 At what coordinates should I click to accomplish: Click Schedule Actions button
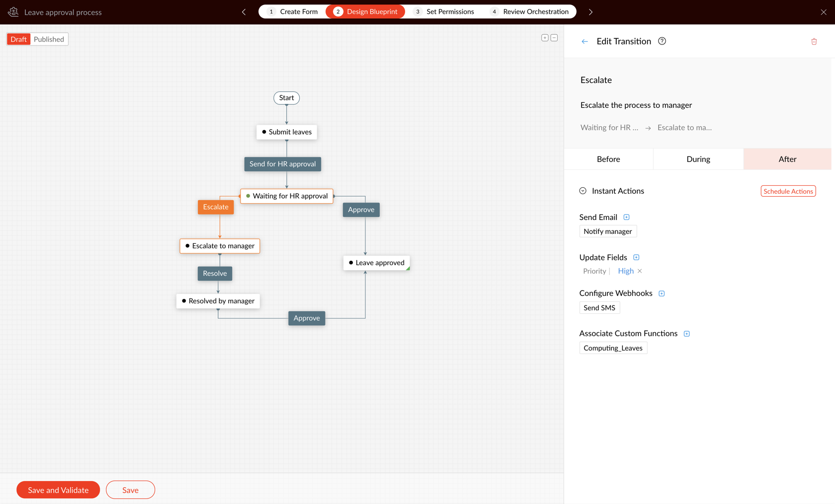coord(788,191)
